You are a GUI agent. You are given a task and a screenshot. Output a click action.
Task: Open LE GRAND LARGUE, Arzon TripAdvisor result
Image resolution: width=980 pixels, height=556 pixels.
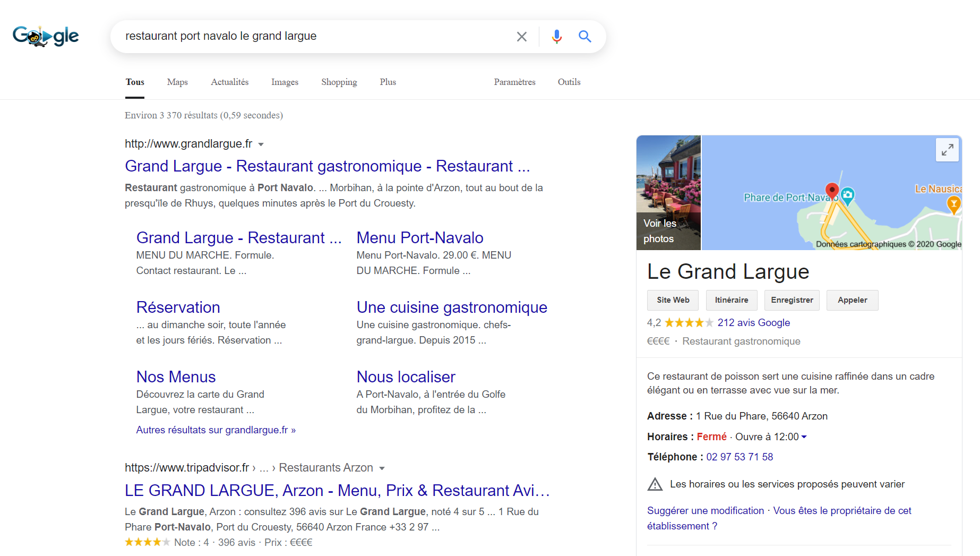337,490
